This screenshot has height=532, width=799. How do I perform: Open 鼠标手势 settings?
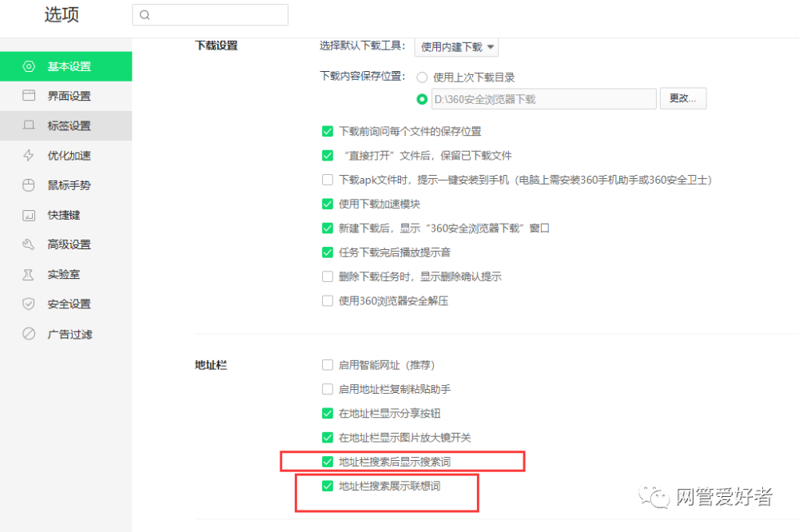pyautogui.click(x=66, y=185)
